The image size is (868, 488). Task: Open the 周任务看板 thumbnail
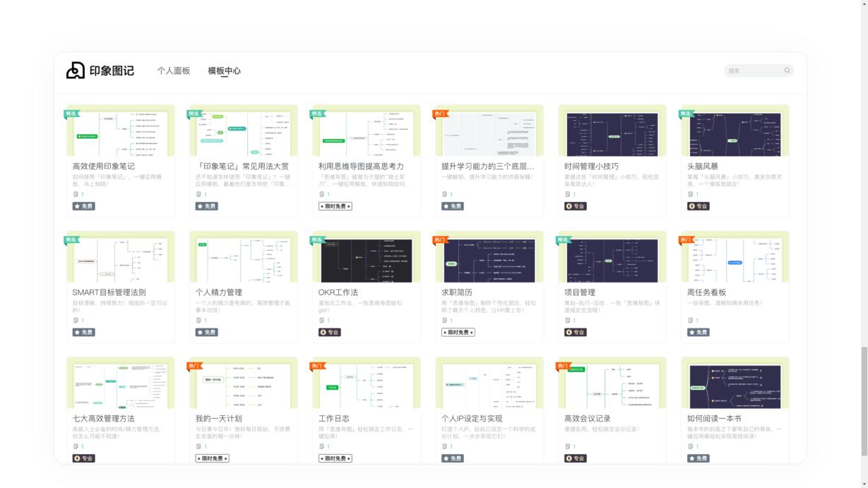tap(735, 256)
